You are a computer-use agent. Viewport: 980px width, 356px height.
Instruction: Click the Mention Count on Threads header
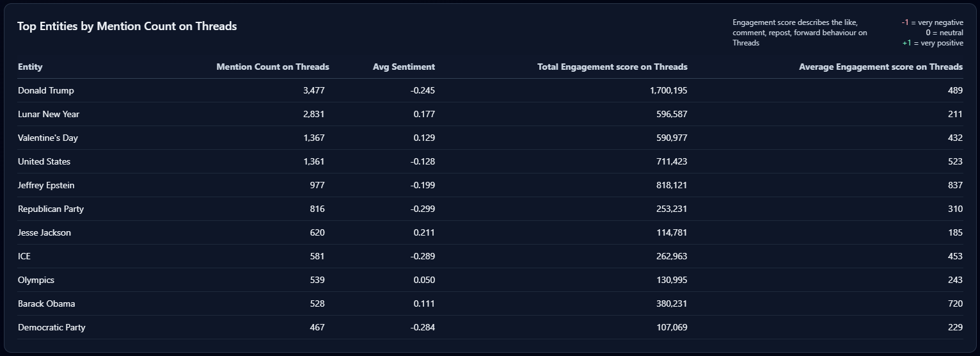click(273, 67)
